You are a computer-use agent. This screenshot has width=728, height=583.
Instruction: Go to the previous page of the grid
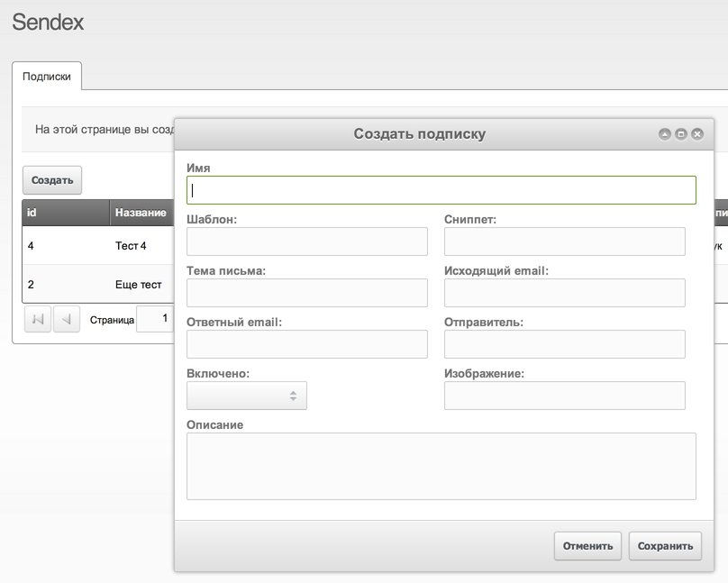point(67,319)
